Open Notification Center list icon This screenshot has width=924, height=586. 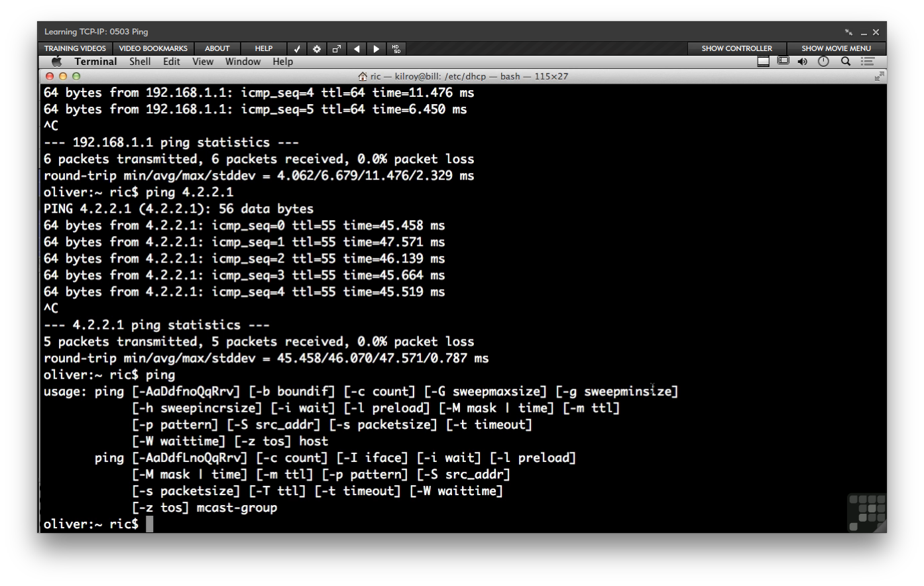click(868, 62)
